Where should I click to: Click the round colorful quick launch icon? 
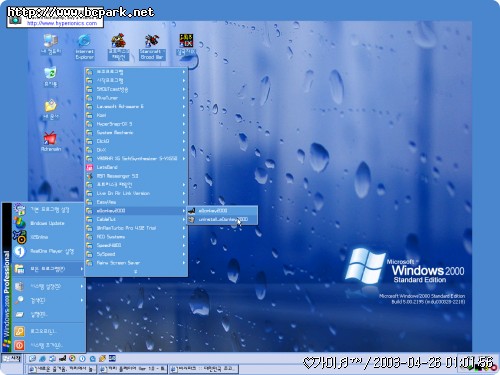[x=72, y=359]
